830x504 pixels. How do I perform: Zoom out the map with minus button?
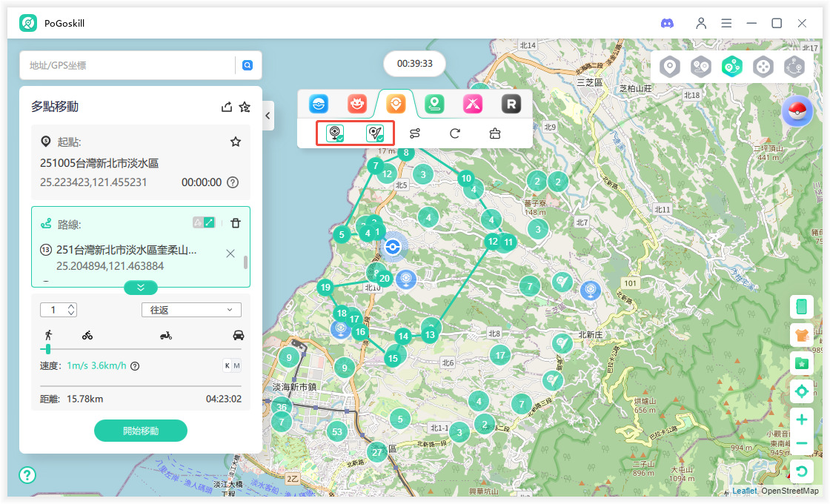[801, 443]
